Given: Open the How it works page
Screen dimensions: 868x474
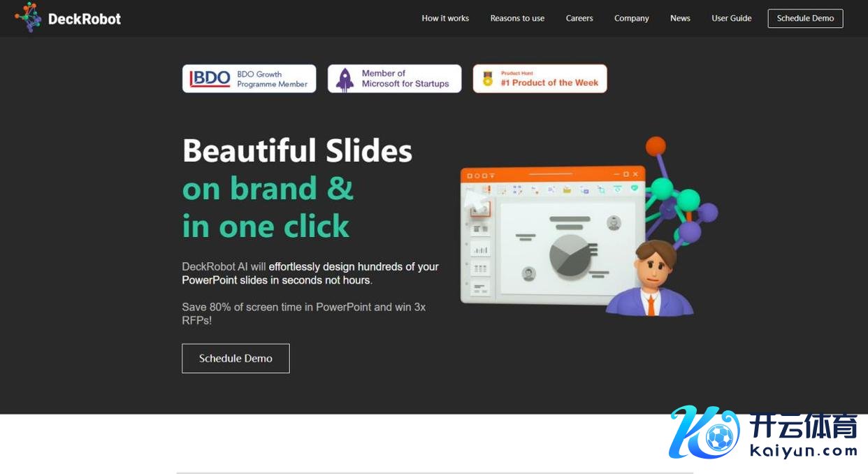Looking at the screenshot, I should pos(445,18).
